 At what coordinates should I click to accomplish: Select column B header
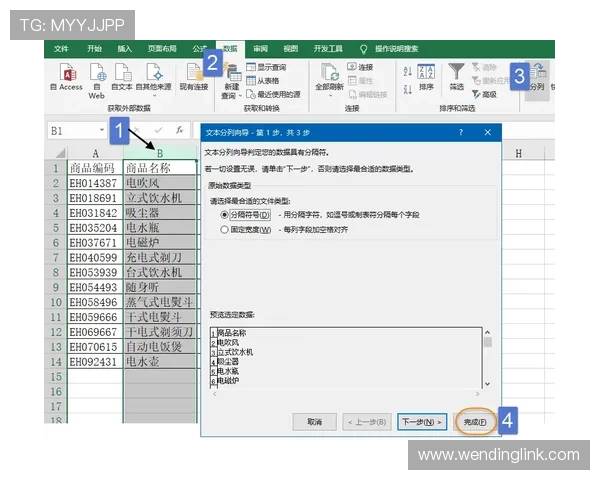160,153
